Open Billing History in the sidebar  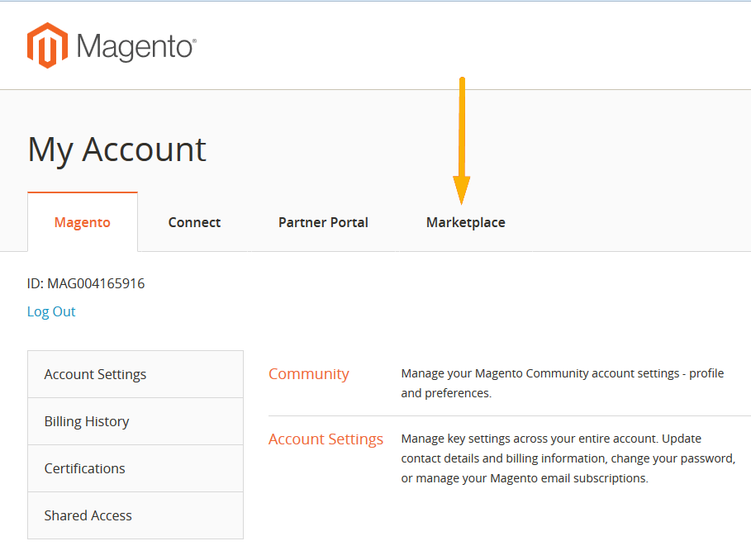point(135,421)
